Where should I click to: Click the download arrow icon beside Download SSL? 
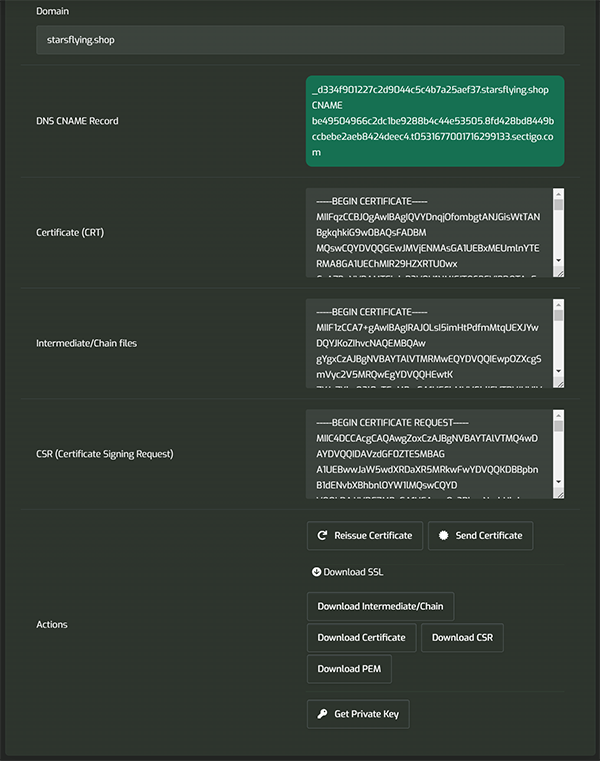click(x=316, y=572)
